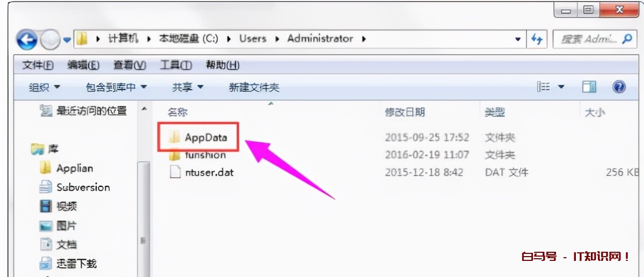644x277 pixels.
Task: Click the magnifier search icon
Action: [x=627, y=39]
